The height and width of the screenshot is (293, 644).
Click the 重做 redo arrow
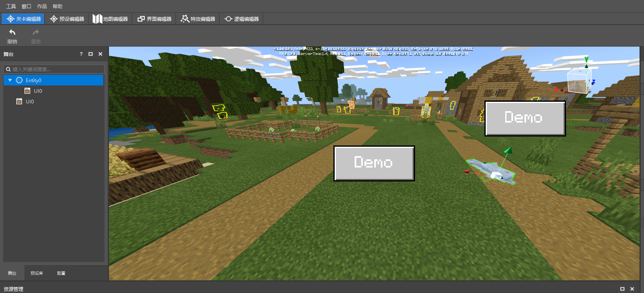36,32
